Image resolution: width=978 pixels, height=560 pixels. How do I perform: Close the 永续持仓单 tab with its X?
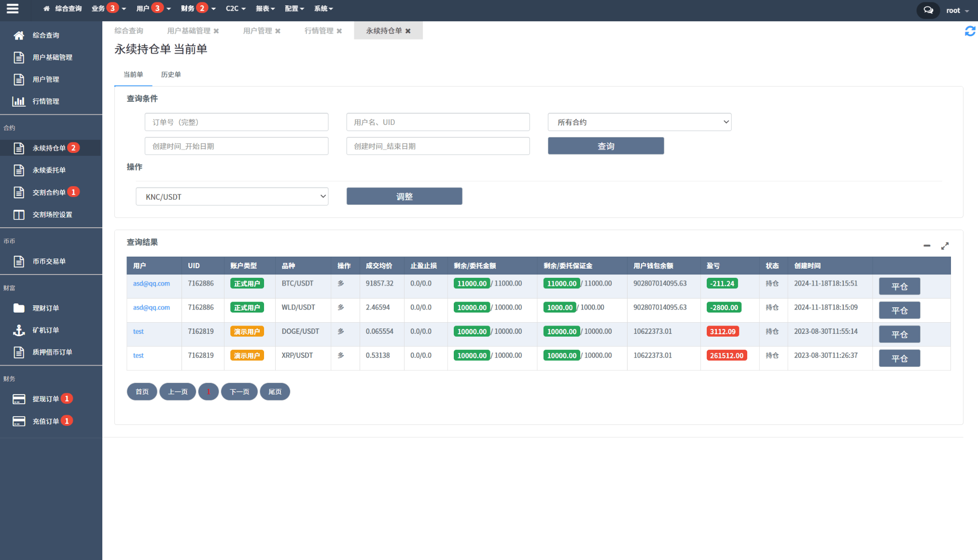(x=408, y=31)
